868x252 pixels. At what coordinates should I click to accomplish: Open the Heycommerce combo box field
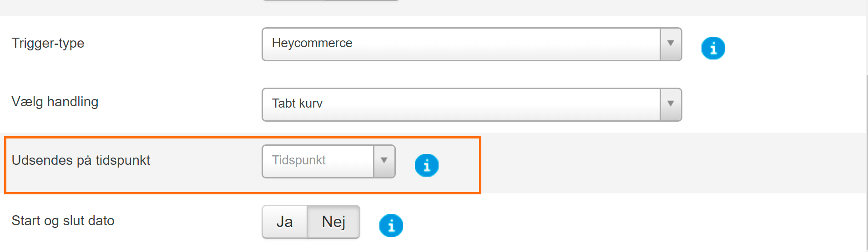click(x=472, y=44)
